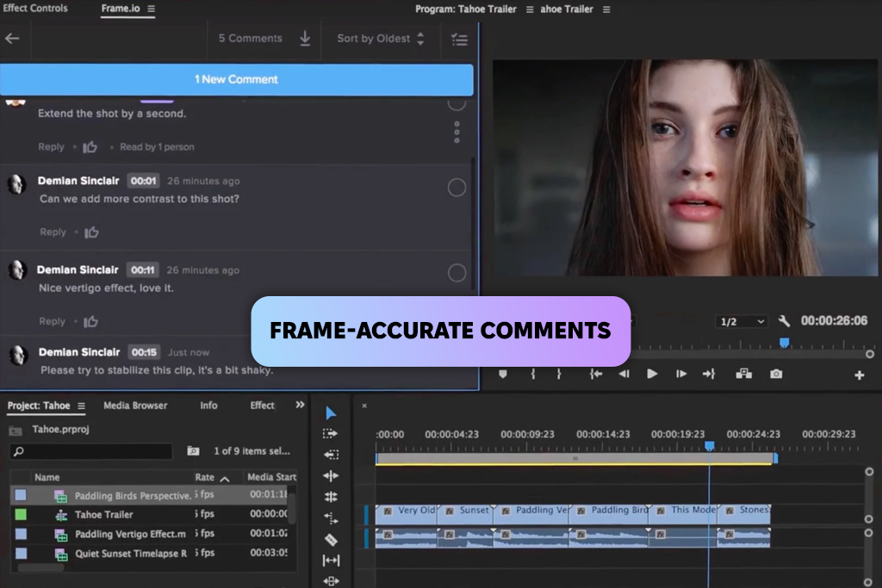Open the Media Browser tab
882x588 pixels.
pos(135,405)
